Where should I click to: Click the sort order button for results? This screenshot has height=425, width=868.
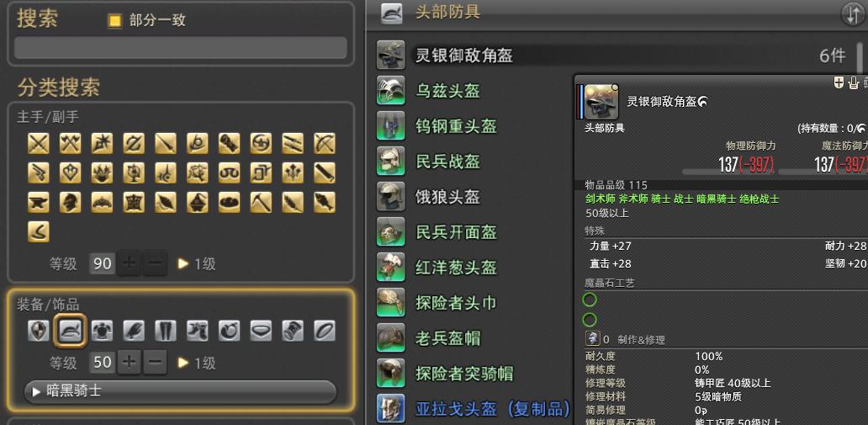click(853, 13)
